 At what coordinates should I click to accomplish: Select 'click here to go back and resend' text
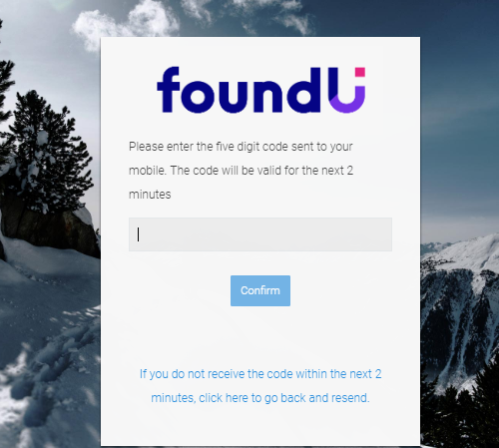284,398
